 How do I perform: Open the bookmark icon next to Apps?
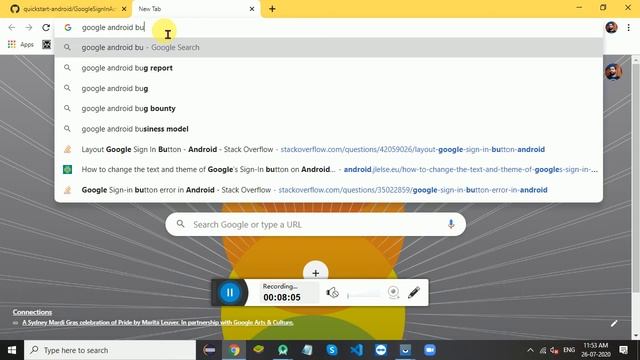(x=47, y=44)
